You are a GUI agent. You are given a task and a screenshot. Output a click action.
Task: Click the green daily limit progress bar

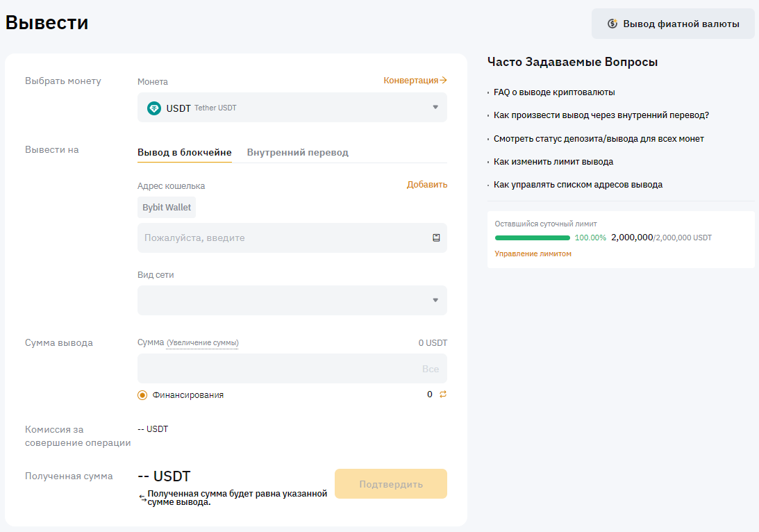pyautogui.click(x=533, y=238)
